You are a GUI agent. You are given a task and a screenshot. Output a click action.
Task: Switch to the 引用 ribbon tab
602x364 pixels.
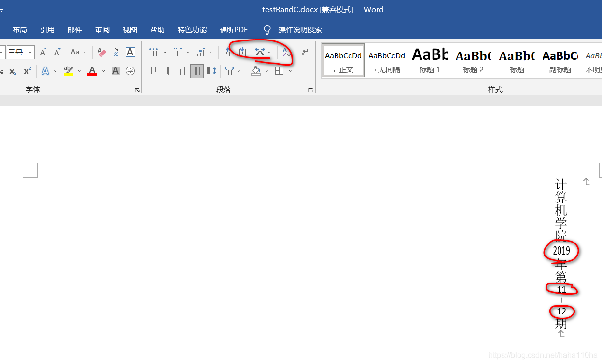tap(47, 30)
